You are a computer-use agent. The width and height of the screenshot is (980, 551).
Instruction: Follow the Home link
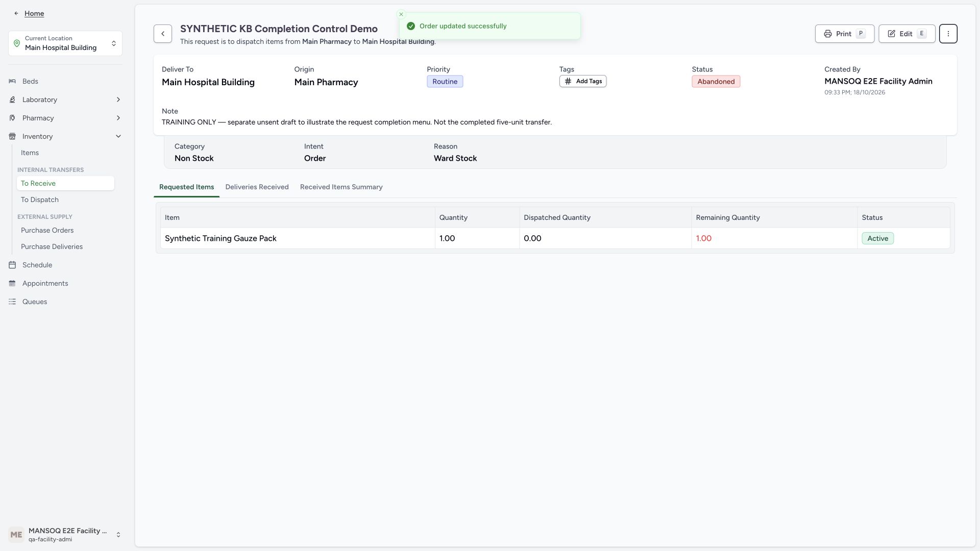point(34,13)
